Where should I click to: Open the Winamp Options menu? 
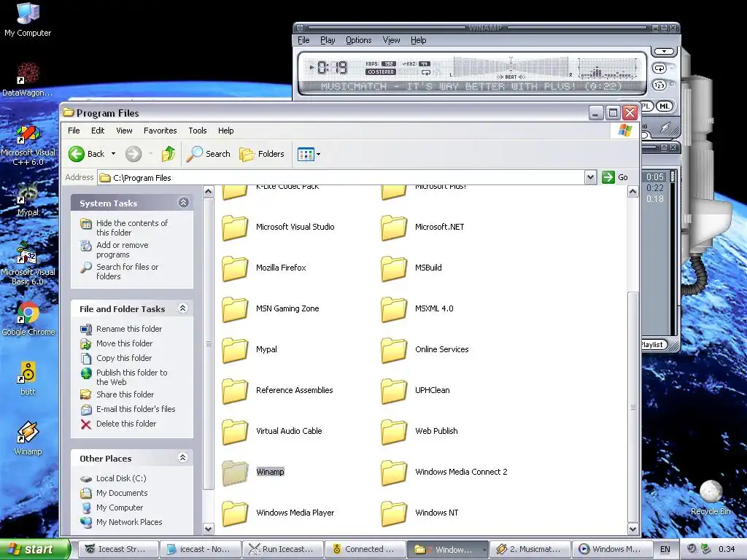pos(358,40)
